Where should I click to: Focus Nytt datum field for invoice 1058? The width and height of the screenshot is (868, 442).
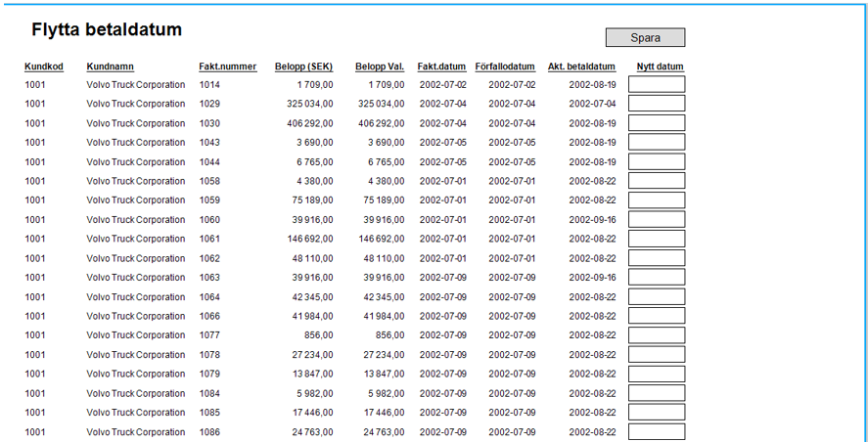[x=657, y=181]
